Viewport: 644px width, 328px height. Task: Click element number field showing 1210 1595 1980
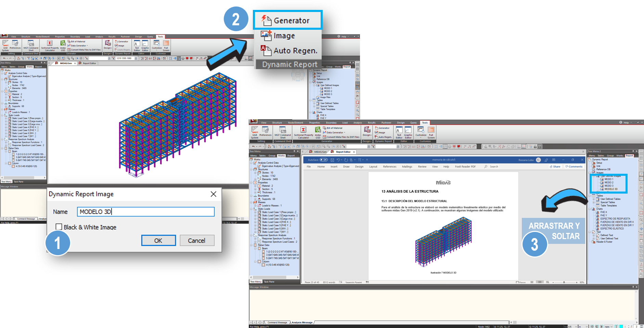[125, 58]
